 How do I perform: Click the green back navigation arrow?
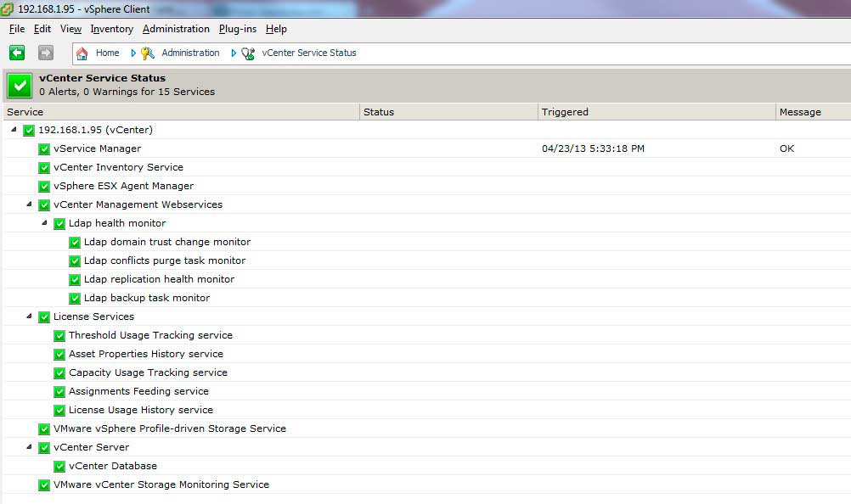pyautogui.click(x=17, y=53)
